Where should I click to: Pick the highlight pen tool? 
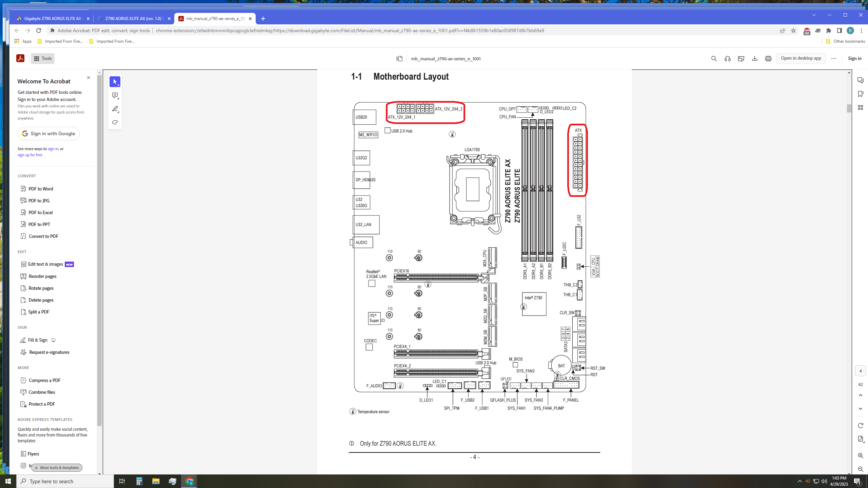point(115,109)
